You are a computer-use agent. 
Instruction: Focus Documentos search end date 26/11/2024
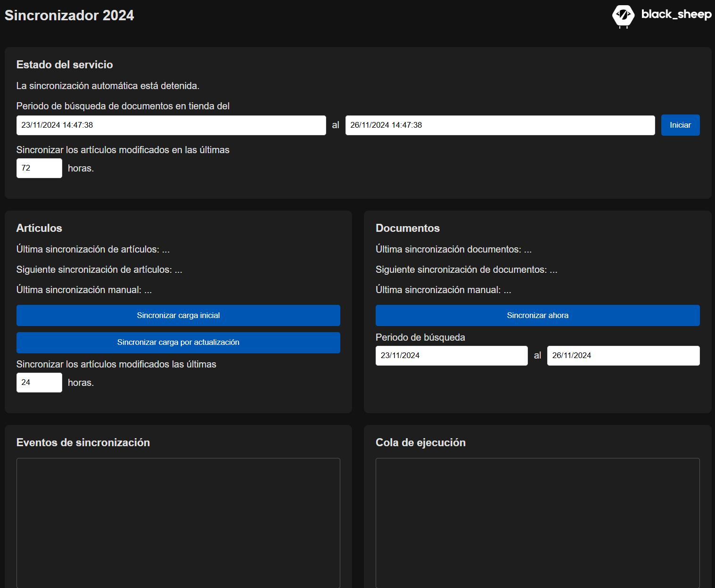pyautogui.click(x=623, y=356)
